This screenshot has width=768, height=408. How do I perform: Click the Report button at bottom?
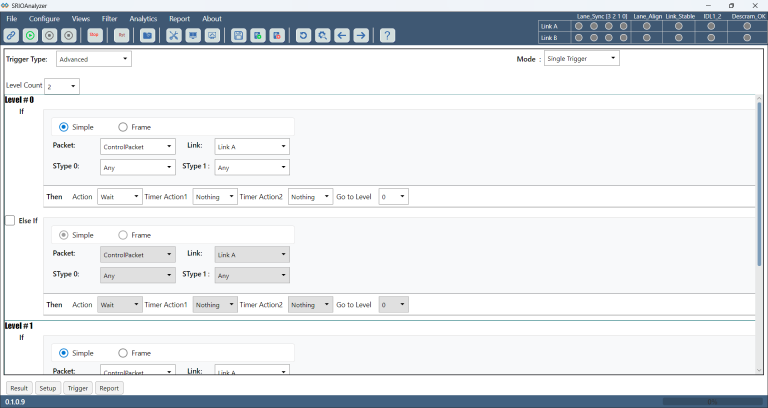click(109, 388)
